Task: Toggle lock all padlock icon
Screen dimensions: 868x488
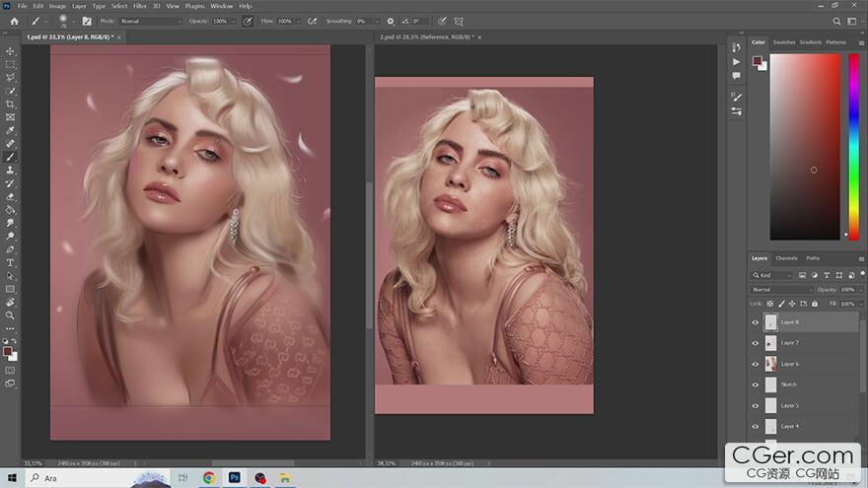Action: click(x=815, y=304)
